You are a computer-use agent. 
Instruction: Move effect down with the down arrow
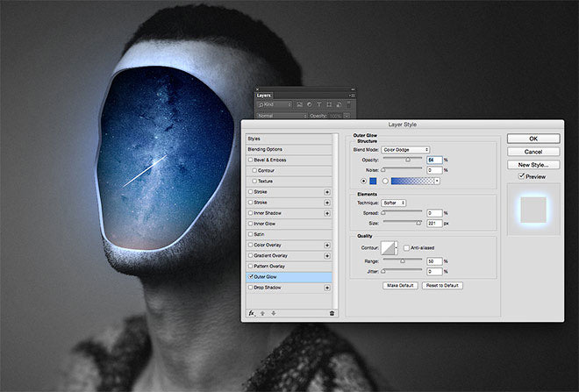coord(274,313)
